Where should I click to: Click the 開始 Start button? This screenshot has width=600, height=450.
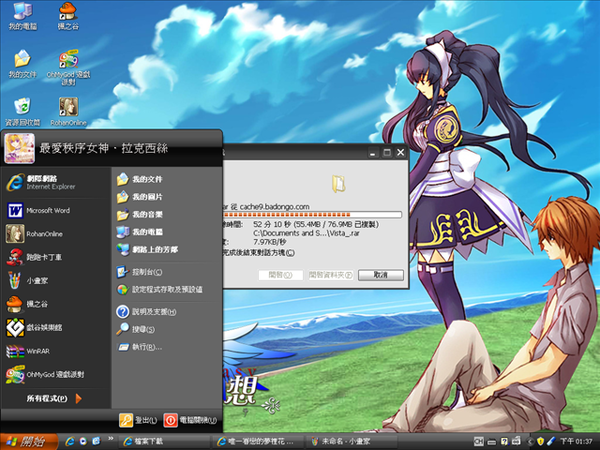click(29, 442)
